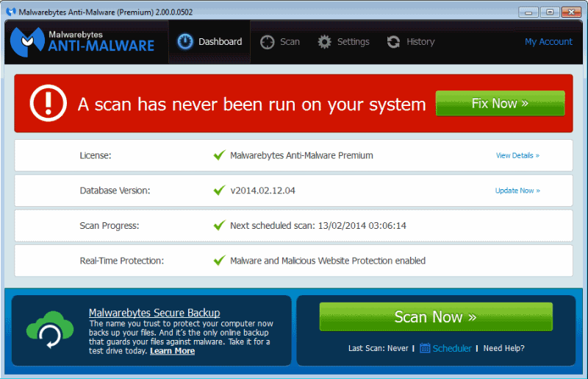
Task: Click the red alert exclamation icon
Action: [x=49, y=103]
